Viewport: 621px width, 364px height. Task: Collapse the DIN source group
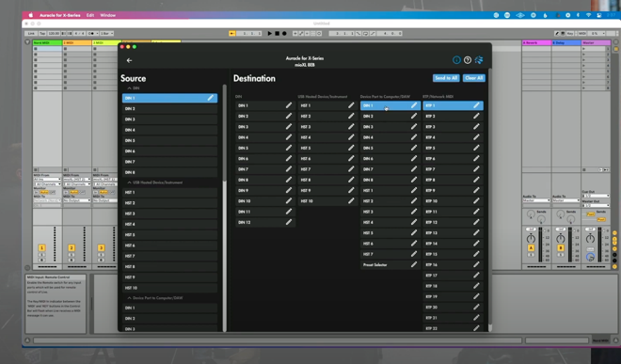point(129,88)
